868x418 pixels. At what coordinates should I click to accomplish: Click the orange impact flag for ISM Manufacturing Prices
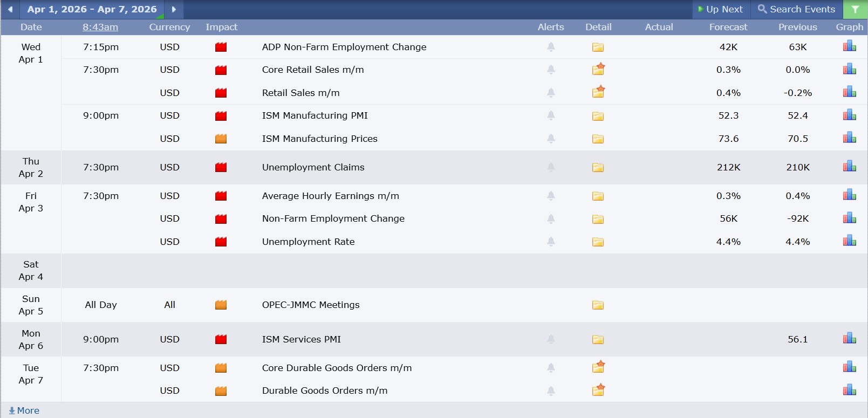(221, 139)
